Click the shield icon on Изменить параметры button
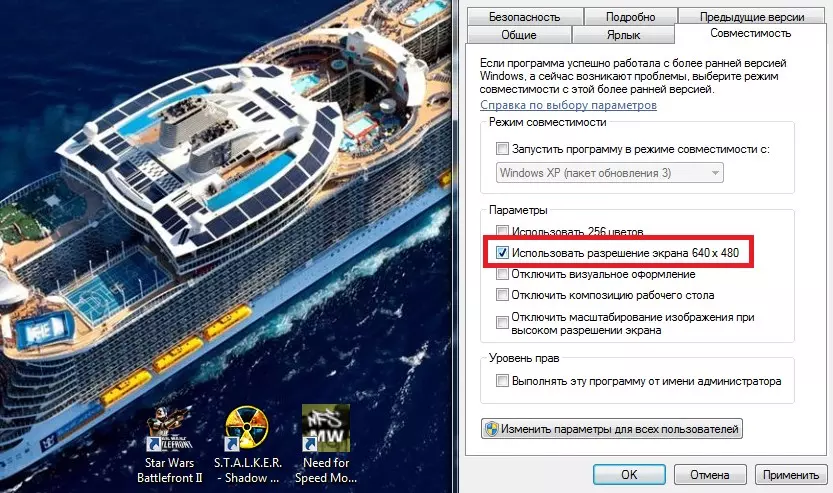 pyautogui.click(x=492, y=429)
